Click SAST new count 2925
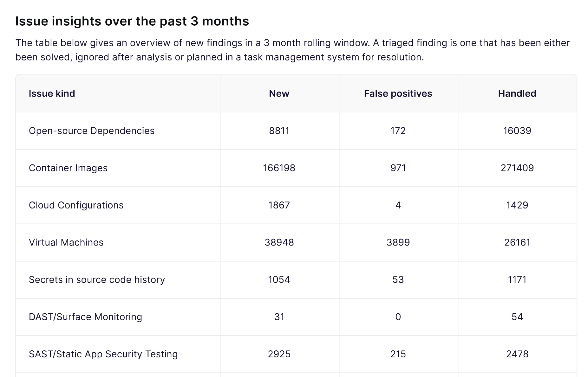The image size is (588, 377). (279, 354)
